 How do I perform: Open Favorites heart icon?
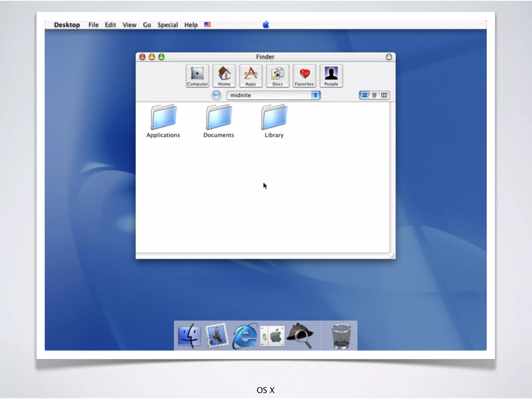coord(304,76)
